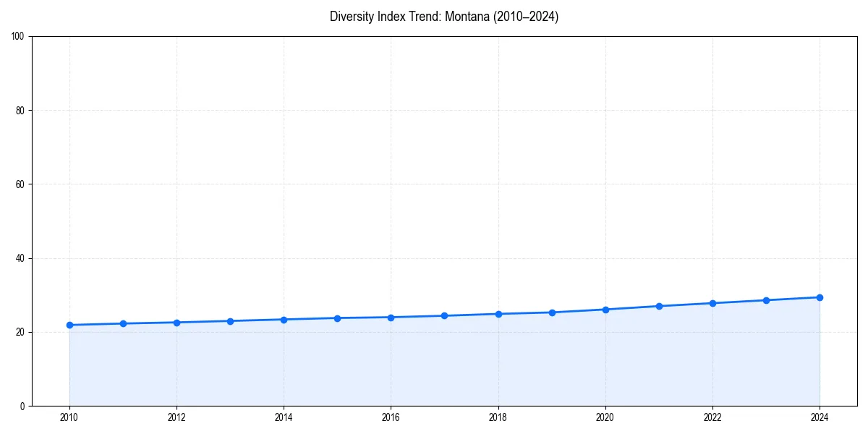
Task: Click the trend line near year 2020
Action: [605, 309]
